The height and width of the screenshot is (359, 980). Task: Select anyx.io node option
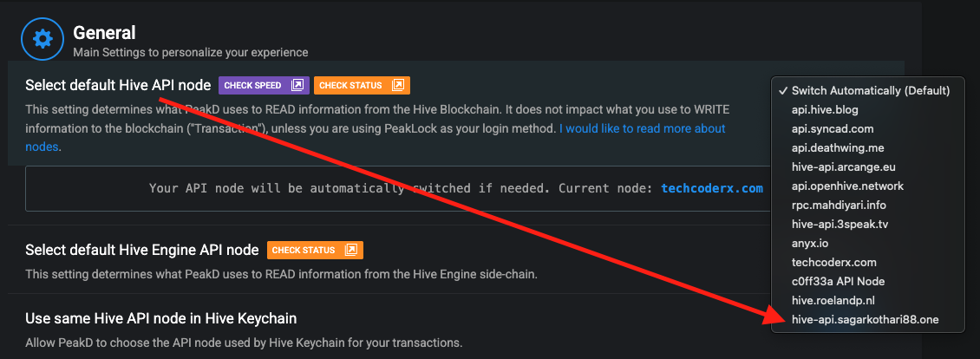(808, 244)
